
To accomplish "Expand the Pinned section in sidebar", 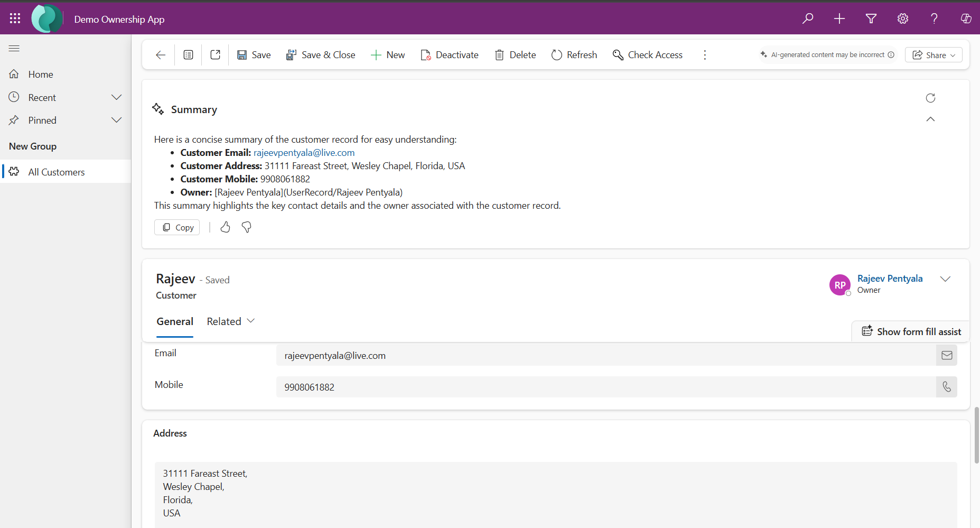I will coord(116,121).
